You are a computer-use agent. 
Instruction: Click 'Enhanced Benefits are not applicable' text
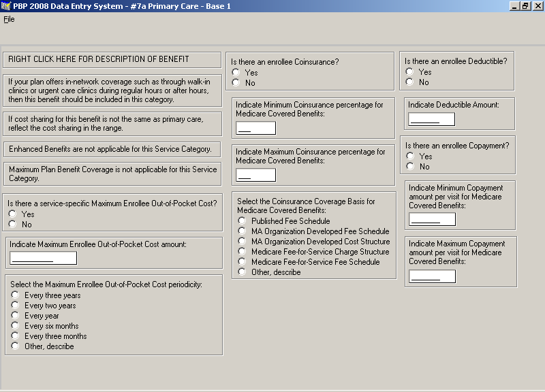(x=110, y=149)
